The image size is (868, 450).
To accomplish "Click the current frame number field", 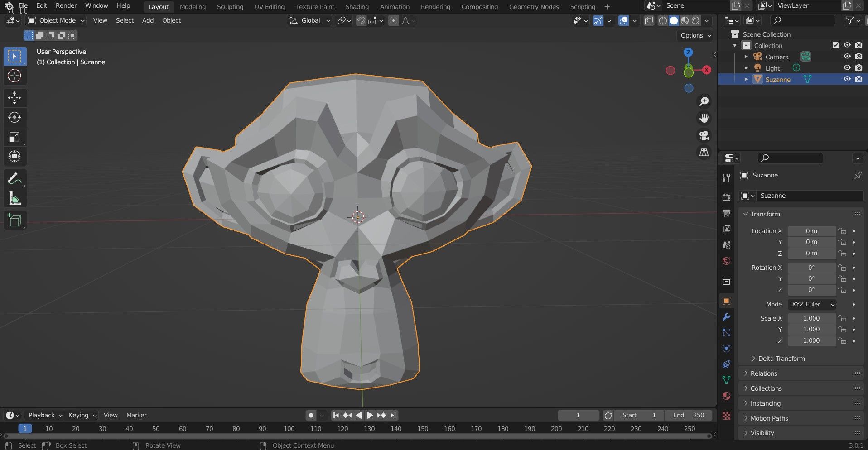I will coord(579,415).
